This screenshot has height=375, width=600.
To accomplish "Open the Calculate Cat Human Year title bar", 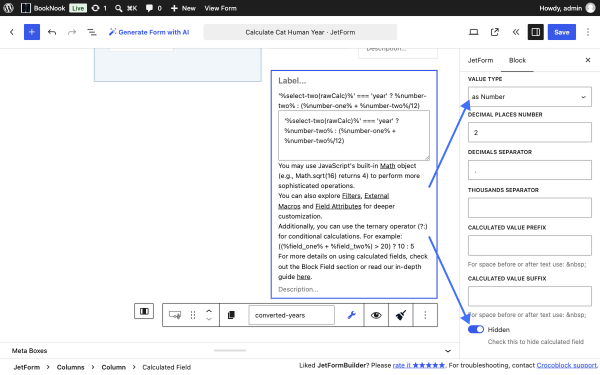I will [300, 32].
